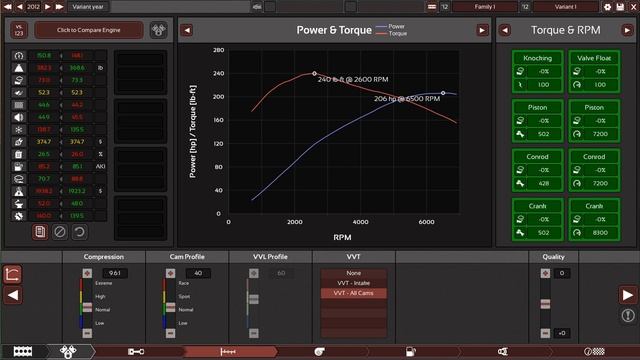Open the warnings exclamation icon
The image size is (640, 360).
628,315
